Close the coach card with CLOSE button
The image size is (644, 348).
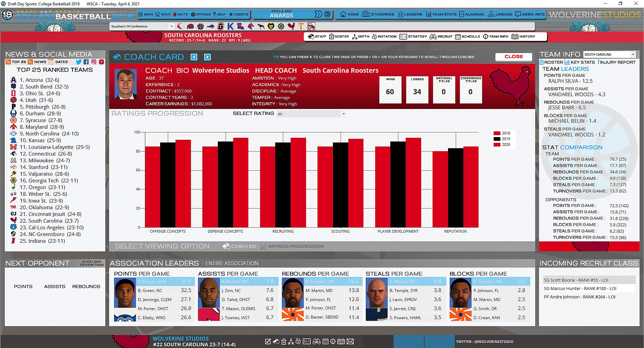coord(514,57)
